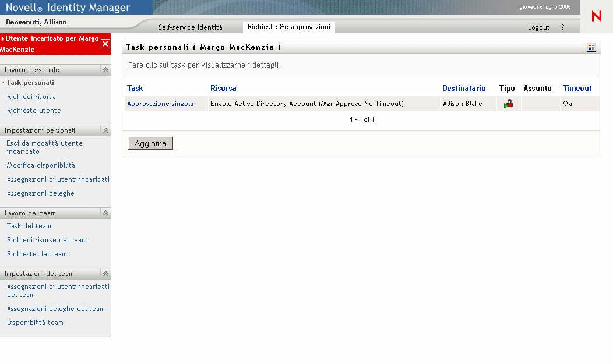Open the Approvazione singola task link
This screenshot has height=364, width=613.
160,104
